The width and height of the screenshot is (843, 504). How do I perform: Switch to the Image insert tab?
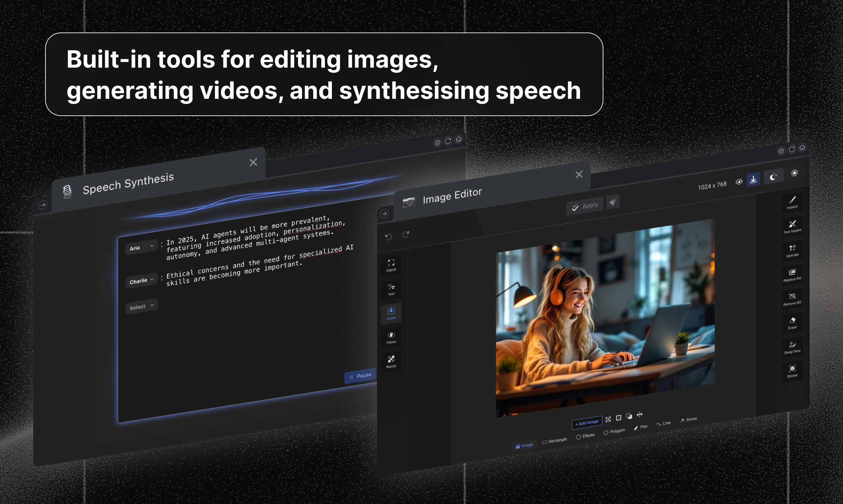click(x=524, y=445)
